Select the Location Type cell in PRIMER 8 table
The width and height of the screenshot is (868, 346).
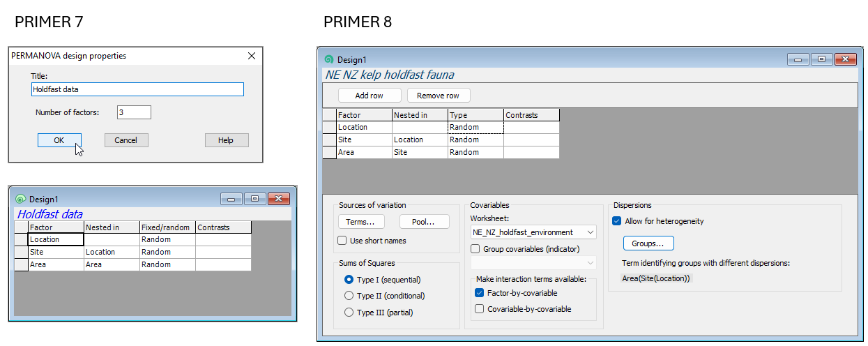[x=475, y=128]
